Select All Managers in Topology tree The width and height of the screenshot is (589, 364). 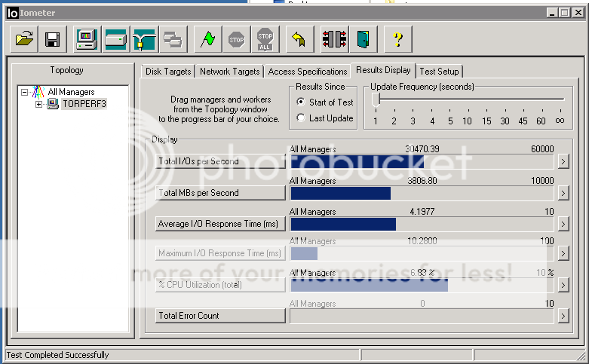[72, 92]
